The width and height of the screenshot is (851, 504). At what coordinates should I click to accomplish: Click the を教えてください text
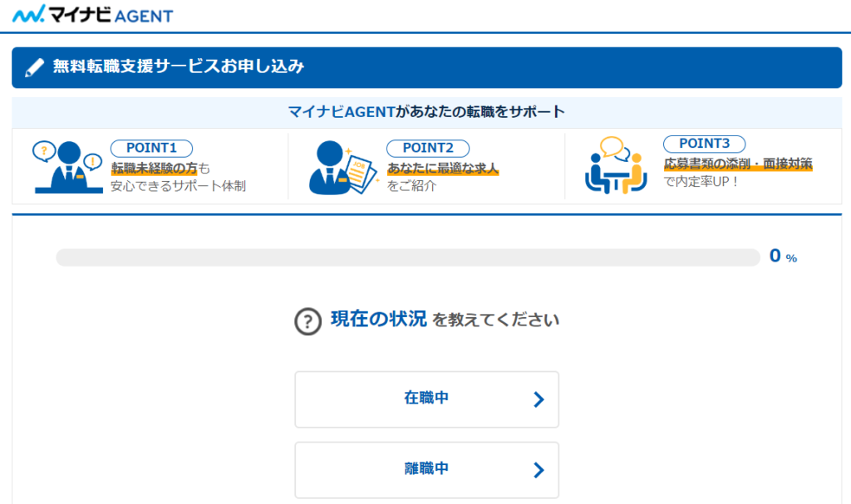[495, 321]
